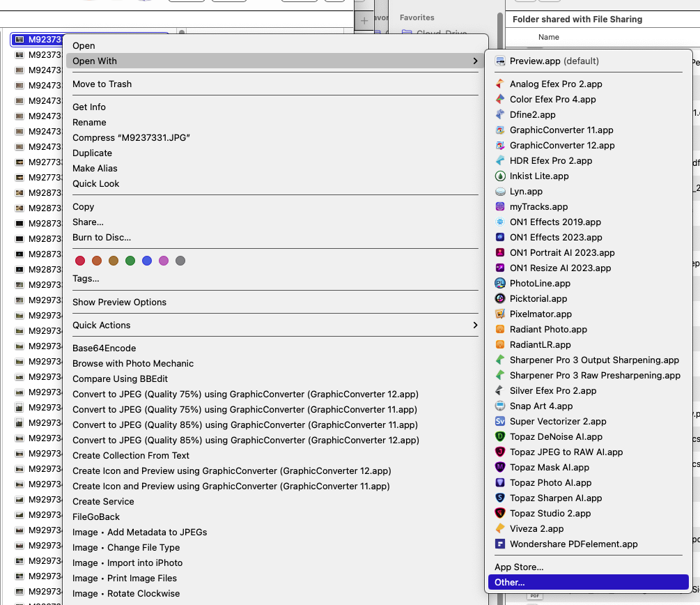700x605 pixels.
Task: Expand the Open With submenu arrow
Action: point(475,61)
